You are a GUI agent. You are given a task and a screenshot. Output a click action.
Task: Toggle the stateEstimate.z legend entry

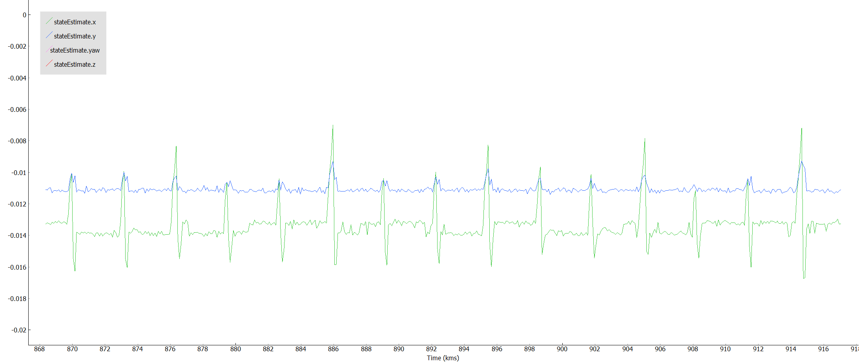pyautogui.click(x=75, y=64)
